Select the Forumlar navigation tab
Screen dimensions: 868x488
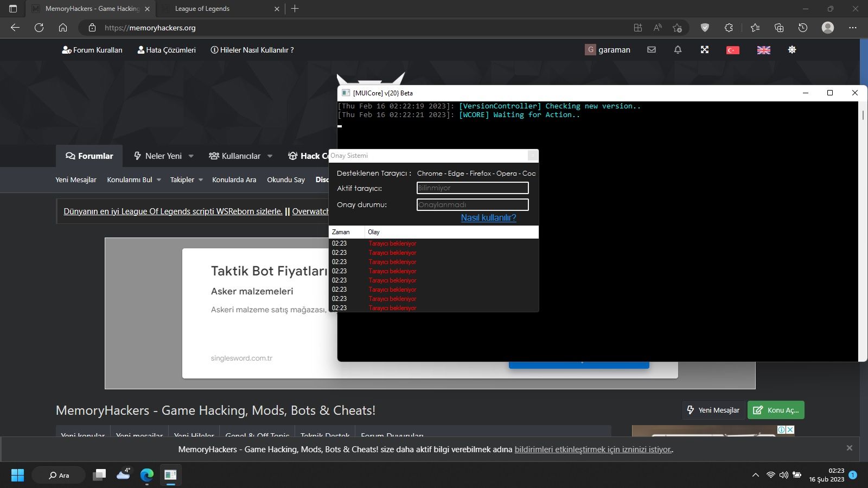pyautogui.click(x=90, y=156)
